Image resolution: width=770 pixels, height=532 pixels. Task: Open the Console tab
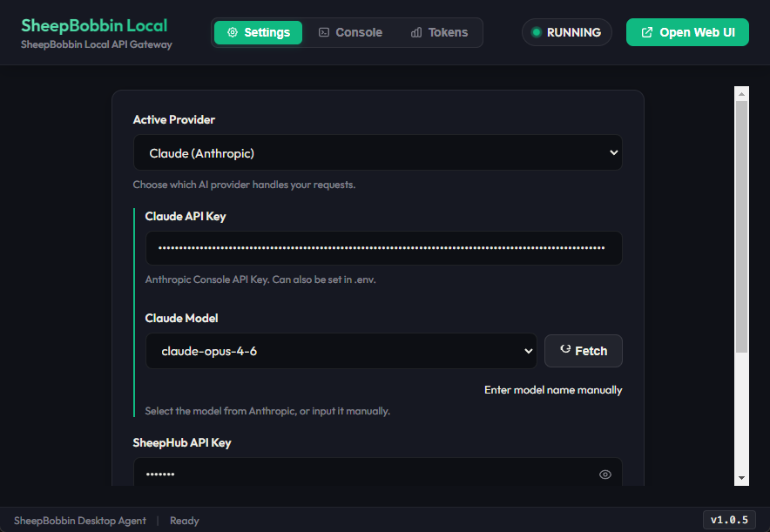pos(351,32)
